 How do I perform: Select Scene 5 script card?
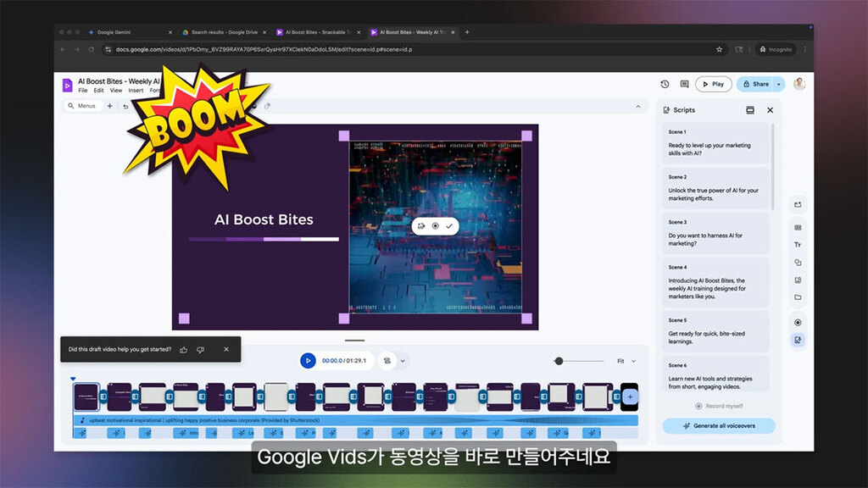[715, 331]
